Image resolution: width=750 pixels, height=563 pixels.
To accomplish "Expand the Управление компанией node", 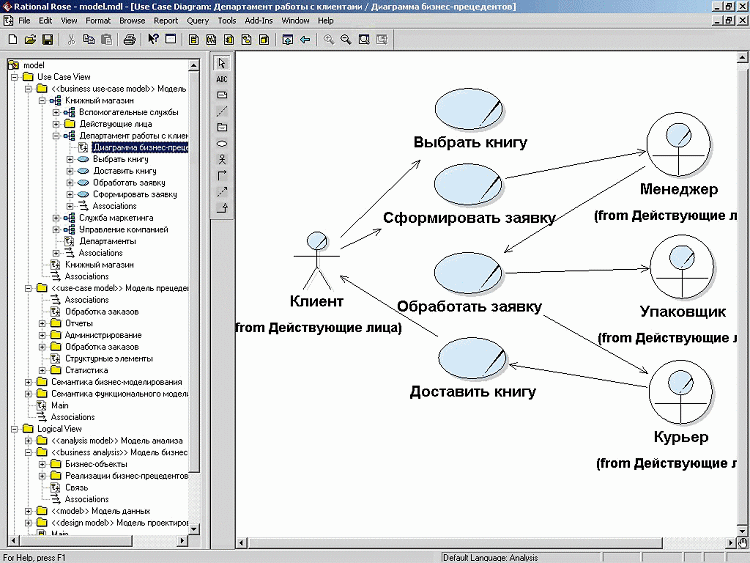I will tap(56, 230).
